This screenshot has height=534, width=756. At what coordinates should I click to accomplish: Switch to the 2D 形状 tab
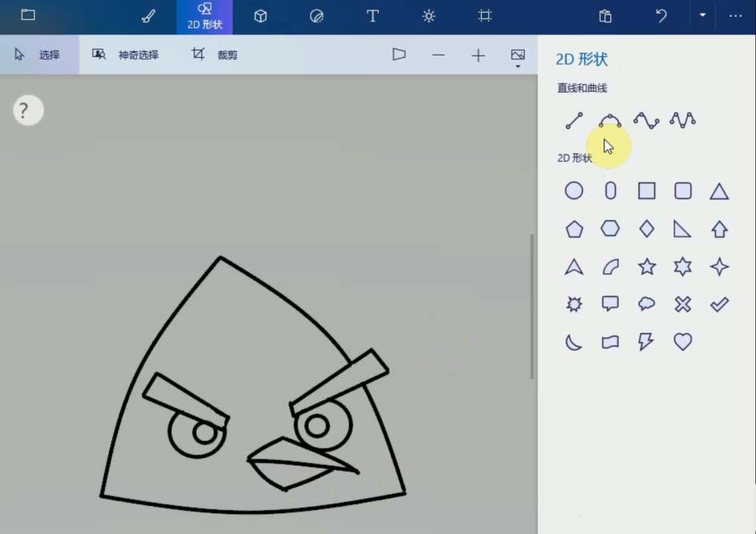(204, 17)
